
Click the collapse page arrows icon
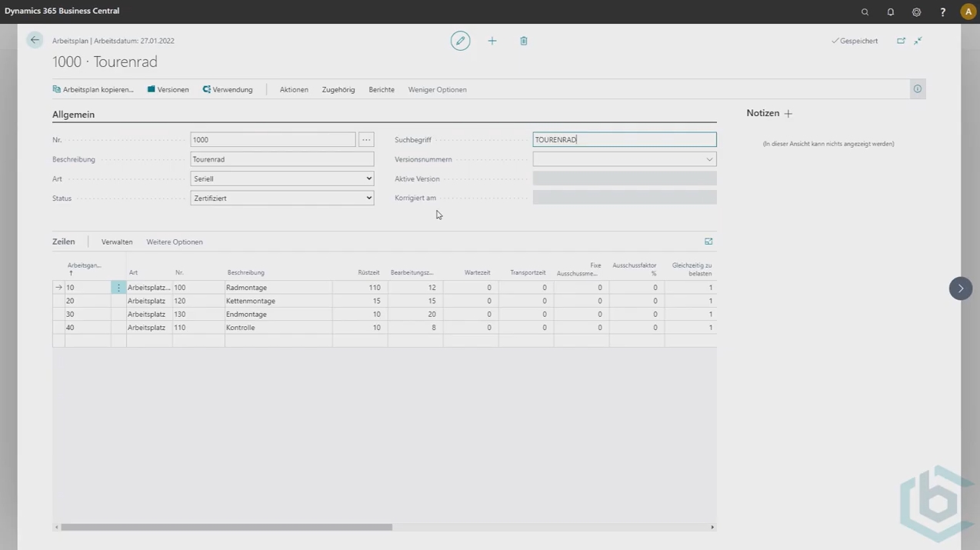point(918,41)
